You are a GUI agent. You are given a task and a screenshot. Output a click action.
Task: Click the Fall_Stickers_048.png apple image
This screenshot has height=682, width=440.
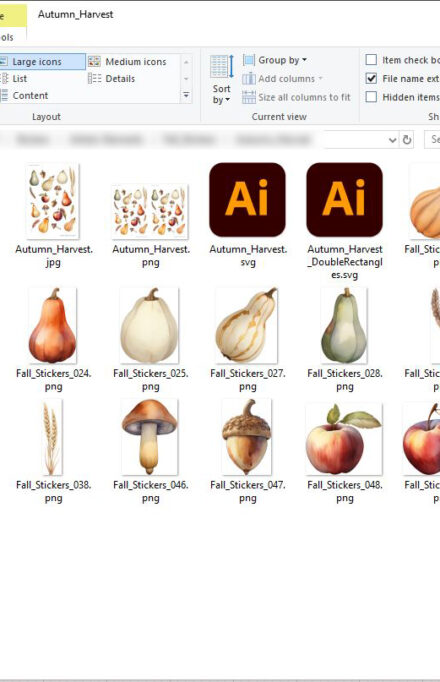pos(344,438)
